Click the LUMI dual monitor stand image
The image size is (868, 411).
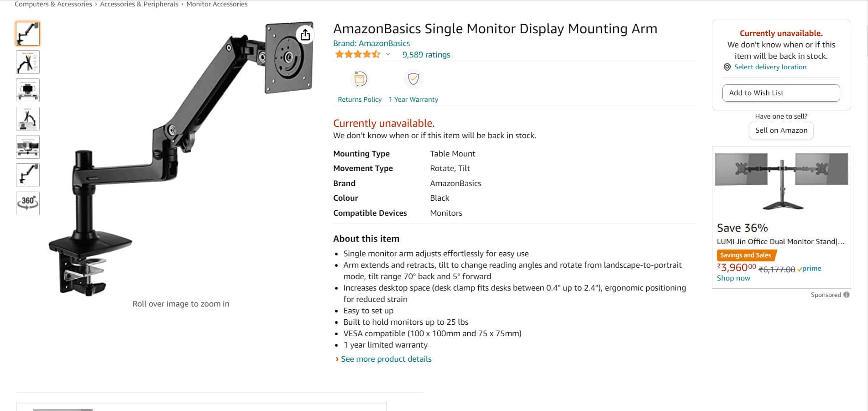tap(781, 182)
